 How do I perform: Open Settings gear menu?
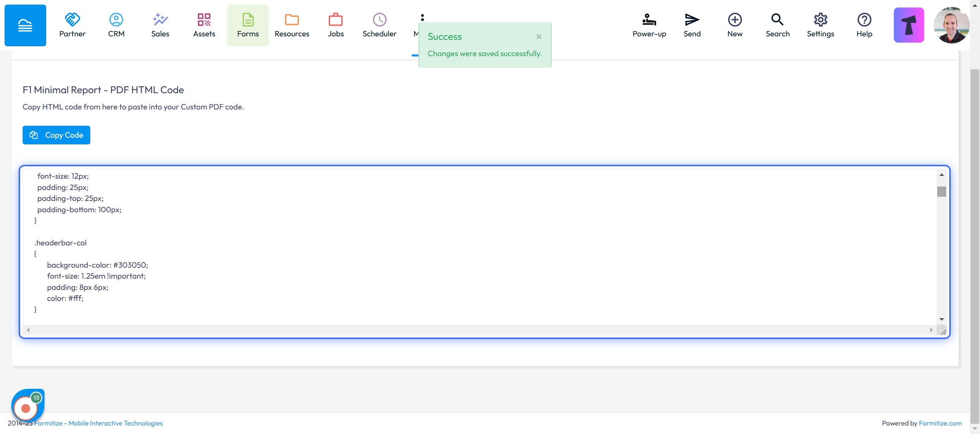pos(820,25)
